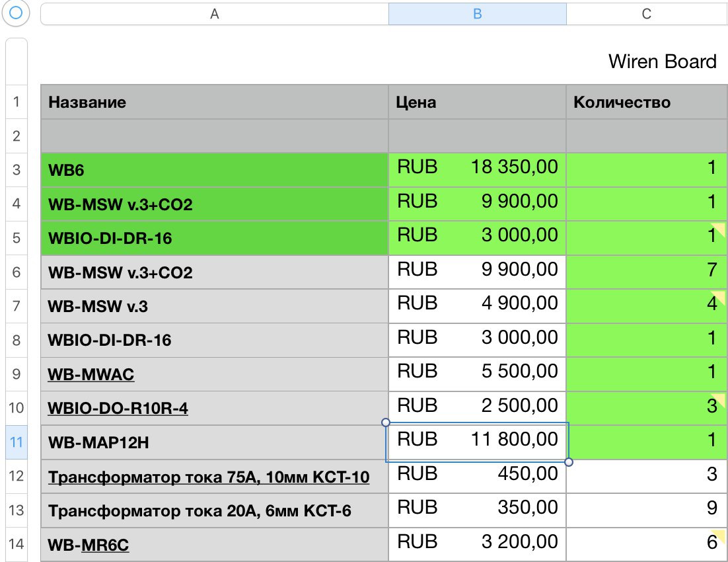The height and width of the screenshot is (562, 728).
Task: Select the WB-MAP12H cell
Action: pyautogui.click(x=215, y=442)
